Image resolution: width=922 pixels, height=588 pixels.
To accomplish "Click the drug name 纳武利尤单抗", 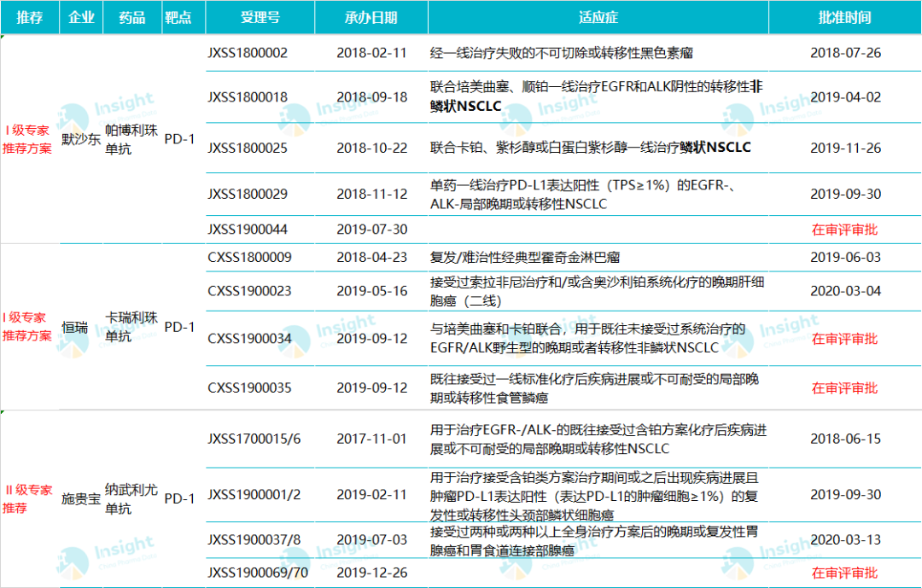I will point(131,498).
